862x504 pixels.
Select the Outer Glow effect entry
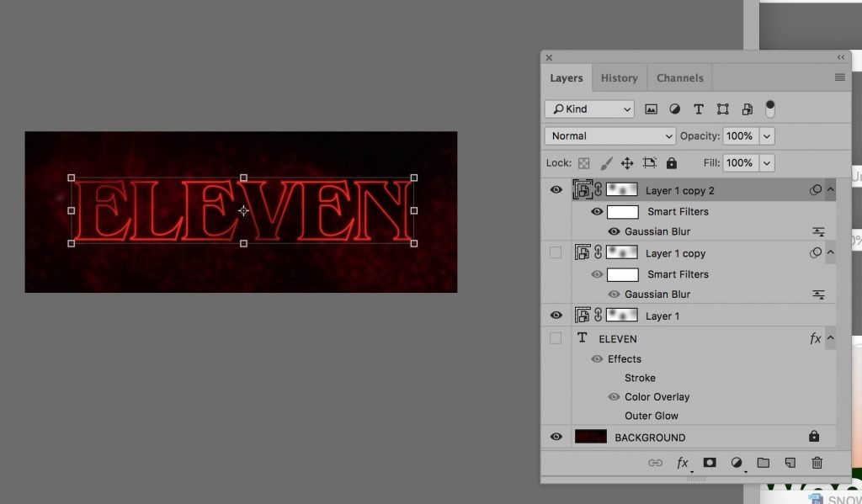pos(651,416)
